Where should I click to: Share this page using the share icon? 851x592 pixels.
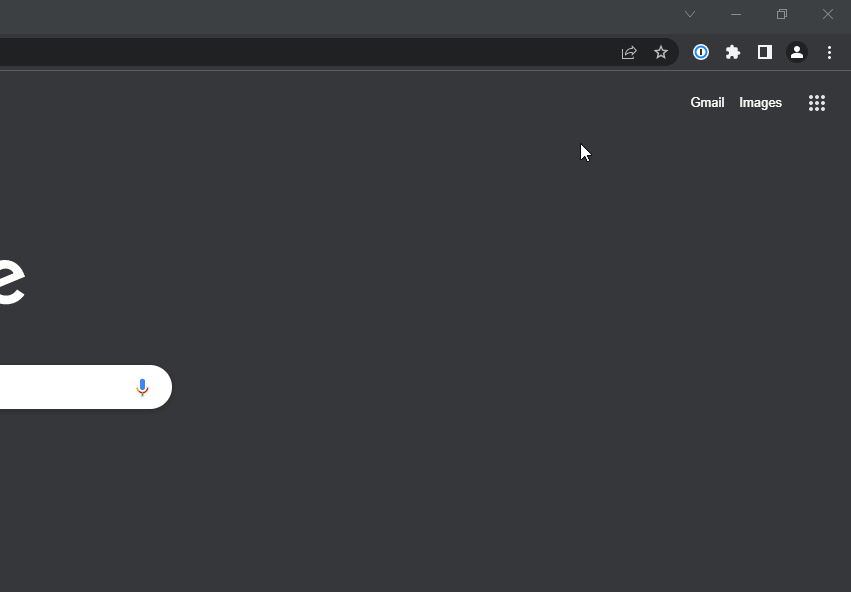(x=629, y=53)
